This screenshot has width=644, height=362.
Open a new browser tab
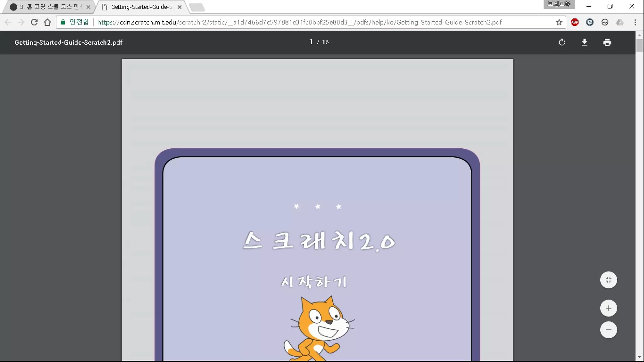click(x=197, y=7)
